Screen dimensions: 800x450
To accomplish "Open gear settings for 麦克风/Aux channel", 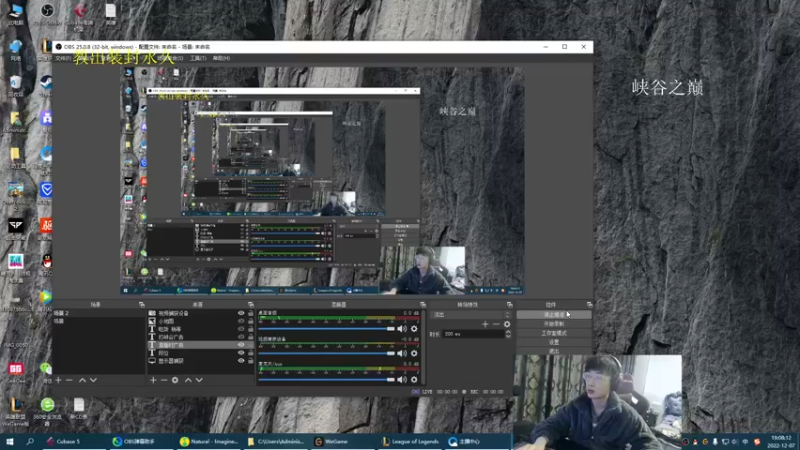I will coord(414,380).
